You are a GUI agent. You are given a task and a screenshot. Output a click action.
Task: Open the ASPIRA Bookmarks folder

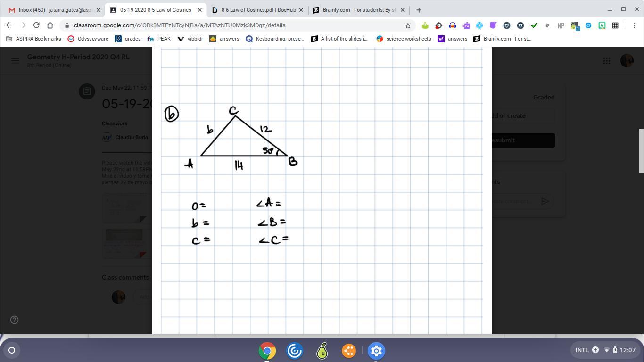pyautogui.click(x=33, y=39)
